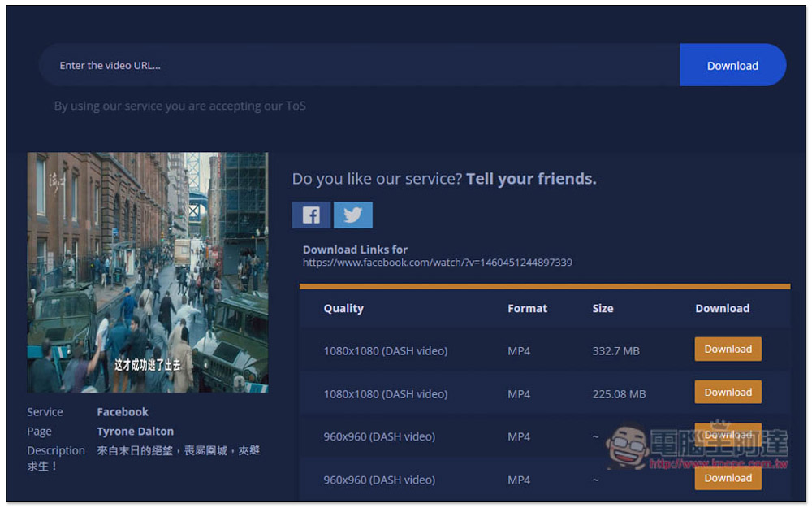Click the '332.7 MB' size value
This screenshot has height=508, width=812.
[615, 351]
